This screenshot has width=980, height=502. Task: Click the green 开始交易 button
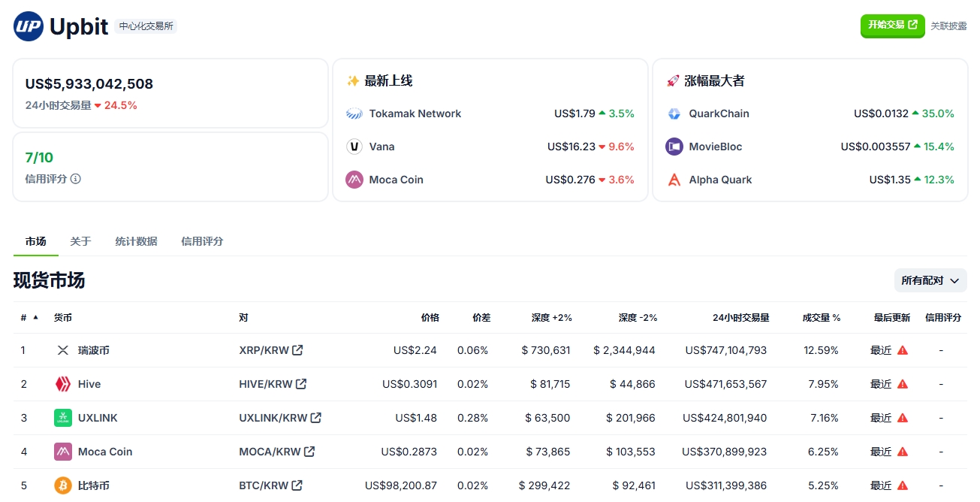point(892,26)
